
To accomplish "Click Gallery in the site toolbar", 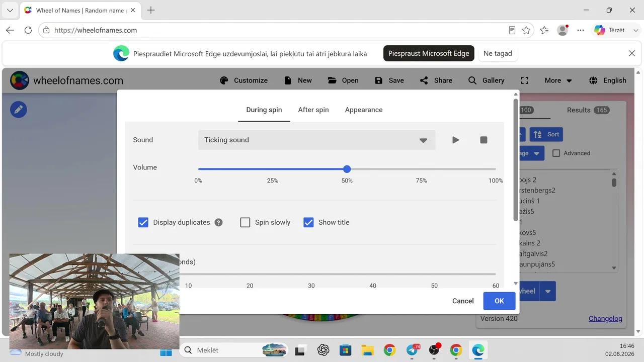I will [486, 80].
